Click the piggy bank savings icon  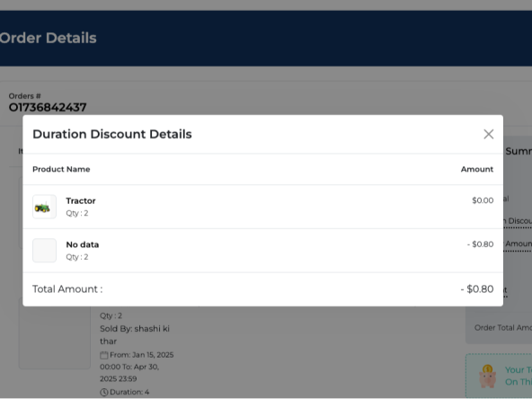tap(487, 376)
